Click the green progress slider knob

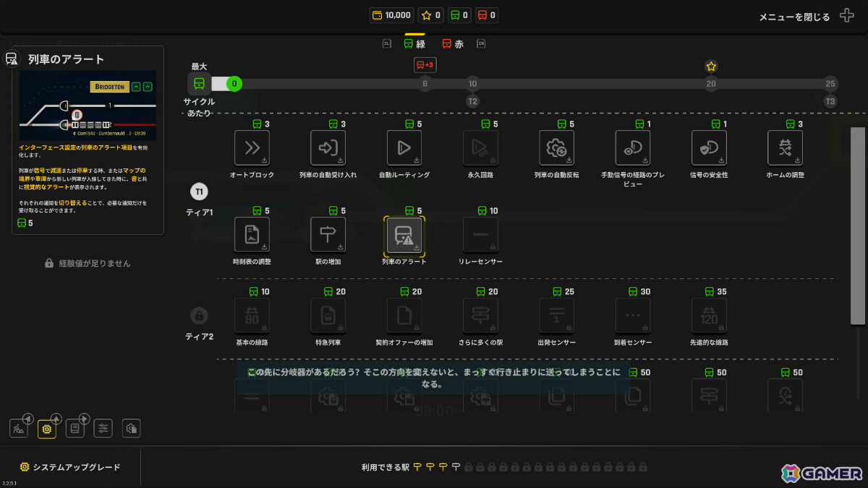click(x=234, y=84)
